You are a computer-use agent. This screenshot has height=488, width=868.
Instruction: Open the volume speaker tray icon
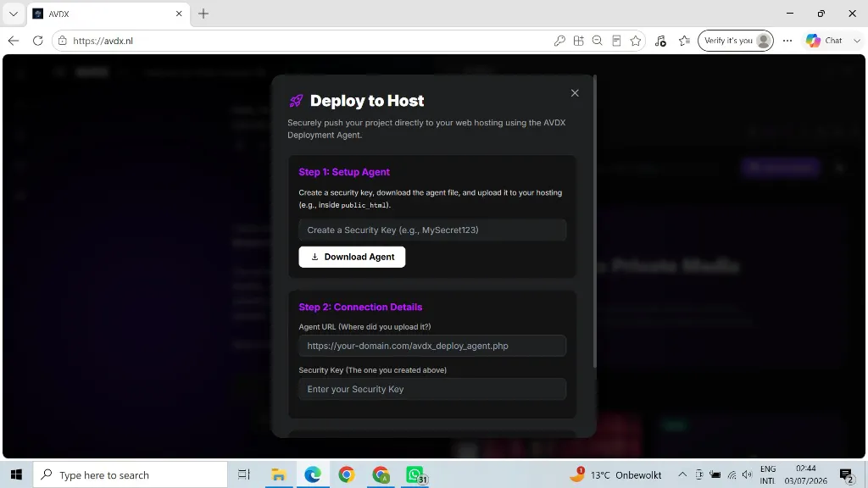tap(748, 474)
